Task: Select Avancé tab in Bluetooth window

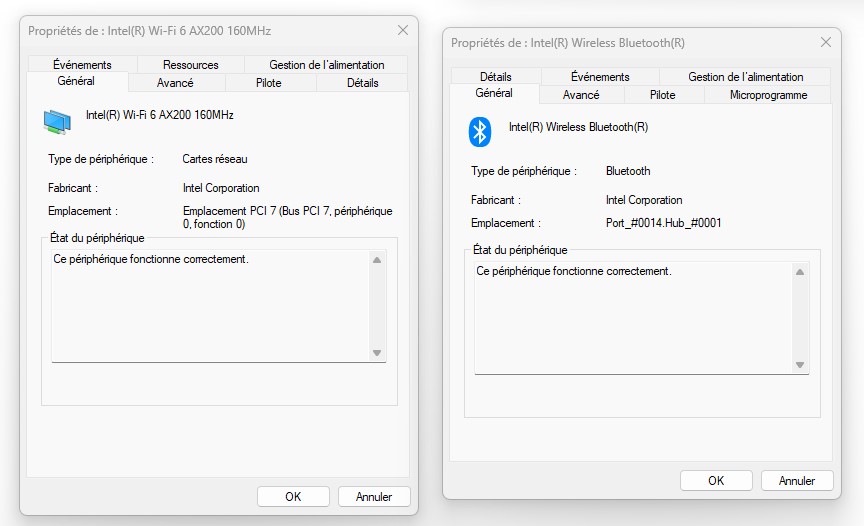Action: [x=581, y=95]
